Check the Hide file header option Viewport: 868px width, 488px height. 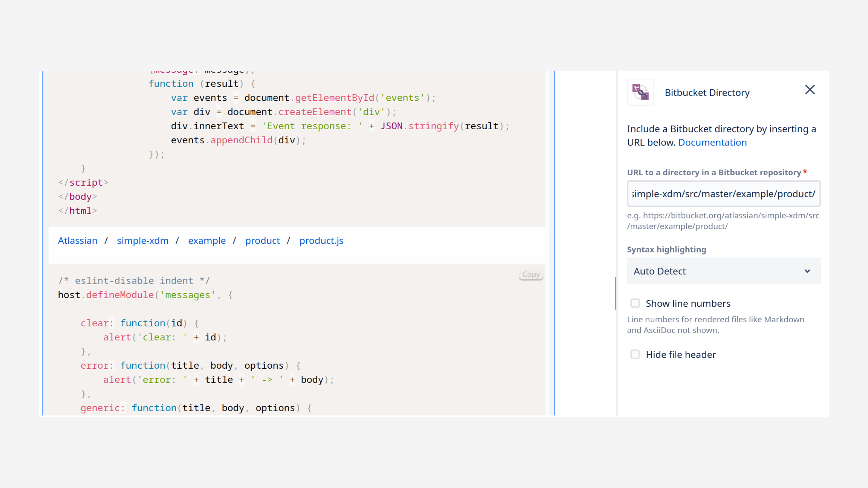click(635, 354)
